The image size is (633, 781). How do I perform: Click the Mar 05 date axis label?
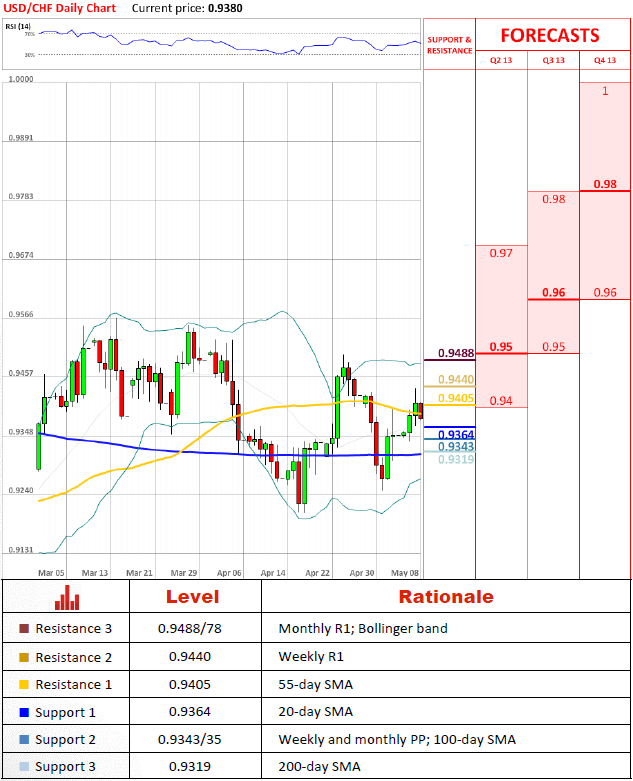(x=51, y=573)
